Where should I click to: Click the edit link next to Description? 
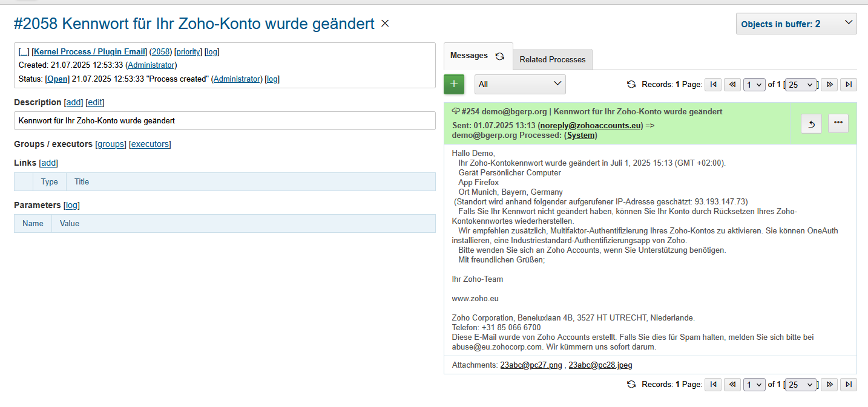point(94,103)
